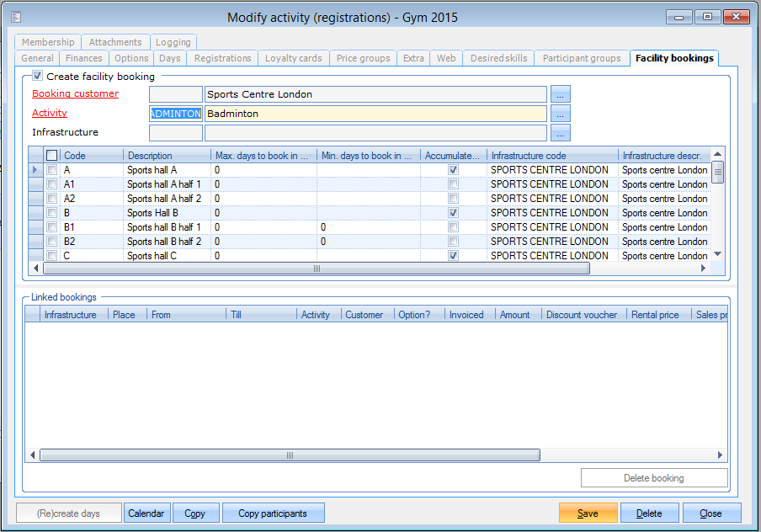This screenshot has height=532, width=761.
Task: Follow the Booking customer link label
Action: [x=75, y=94]
